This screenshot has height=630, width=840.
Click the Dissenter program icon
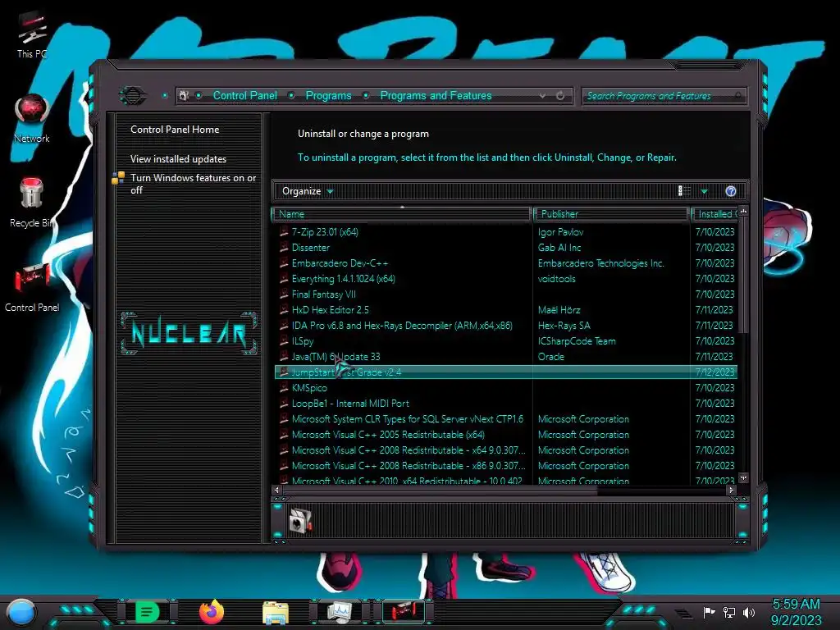tap(284, 248)
